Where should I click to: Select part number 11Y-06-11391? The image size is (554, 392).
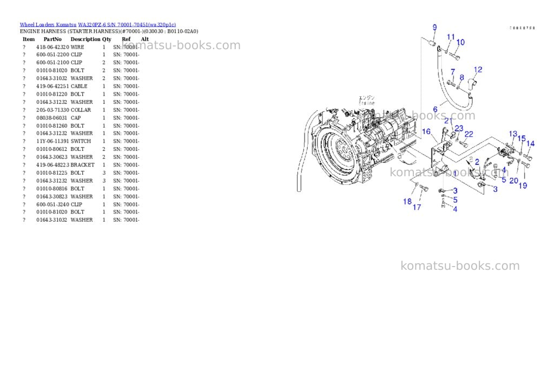click(52, 141)
